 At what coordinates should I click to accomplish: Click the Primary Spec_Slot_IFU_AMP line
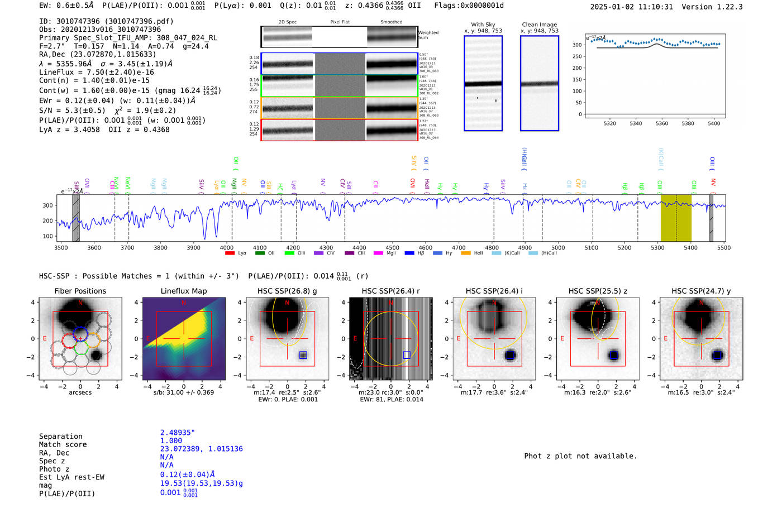pyautogui.click(x=128, y=38)
